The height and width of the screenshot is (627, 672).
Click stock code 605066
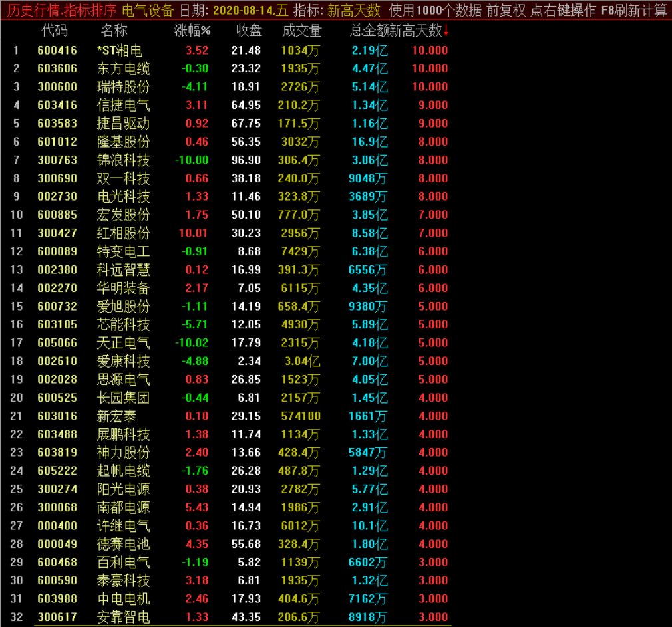pyautogui.click(x=57, y=343)
